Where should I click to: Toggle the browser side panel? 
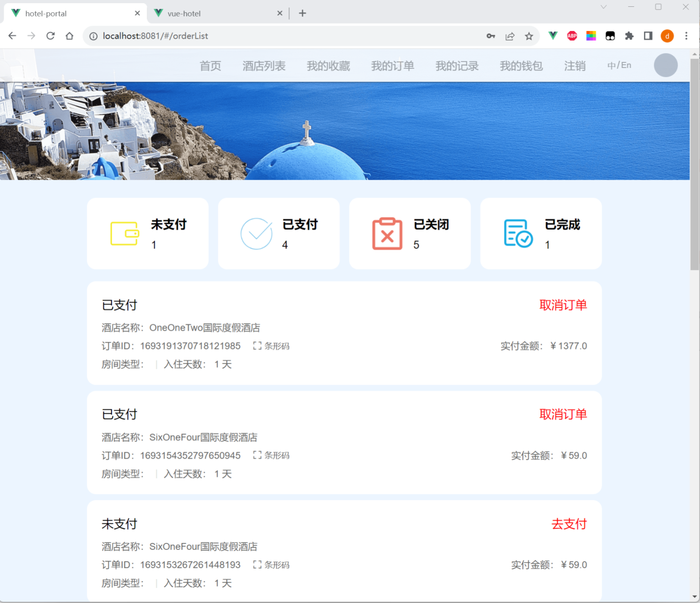tap(648, 36)
